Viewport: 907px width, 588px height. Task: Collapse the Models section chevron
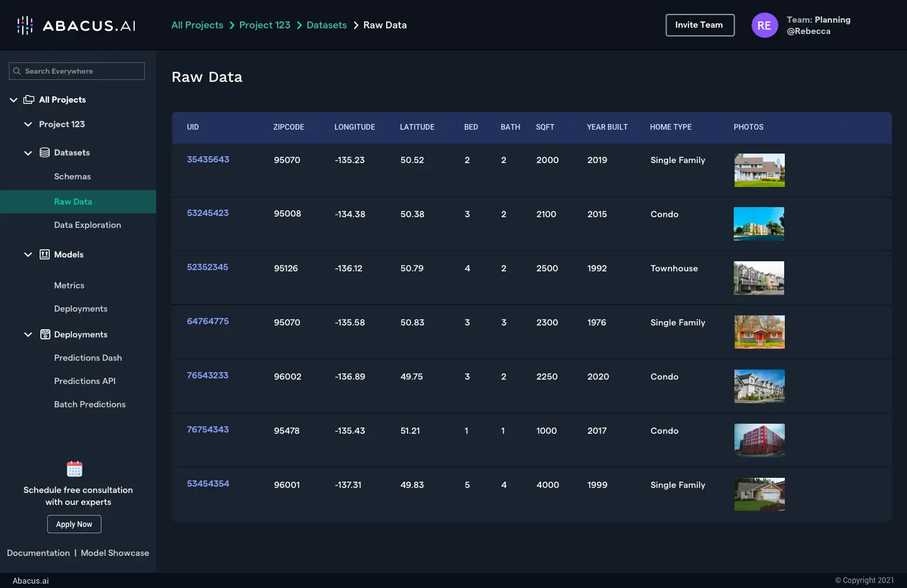[28, 254]
